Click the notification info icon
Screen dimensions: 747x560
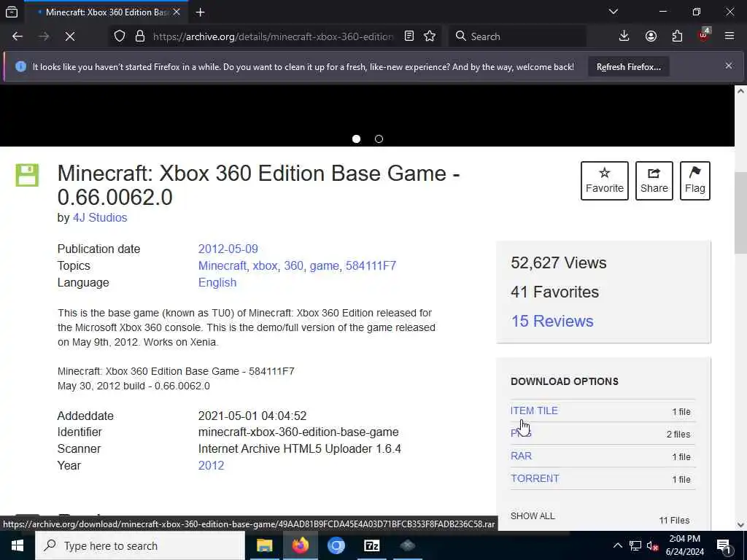point(20,66)
